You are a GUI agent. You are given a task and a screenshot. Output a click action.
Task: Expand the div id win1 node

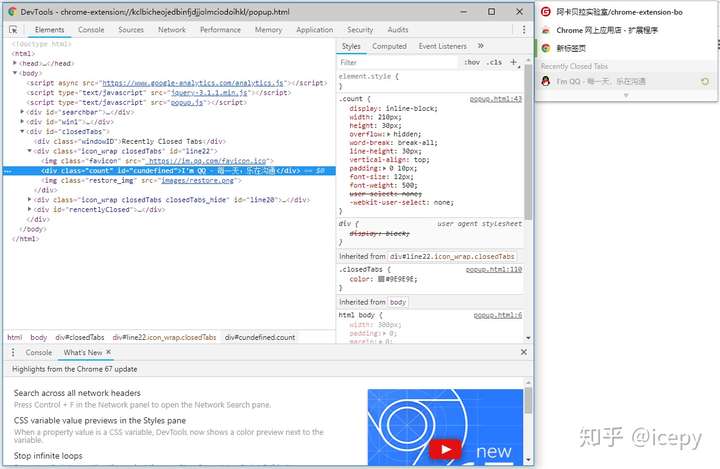pos(22,121)
